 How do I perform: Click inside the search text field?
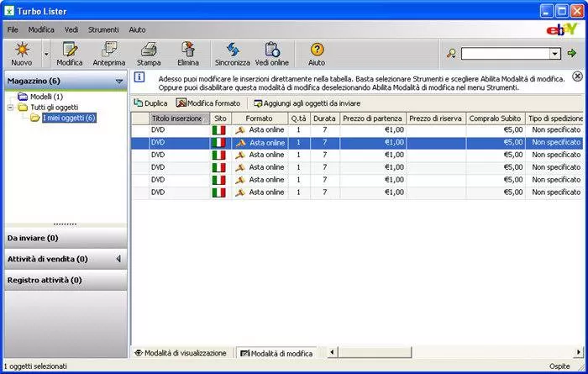(504, 54)
